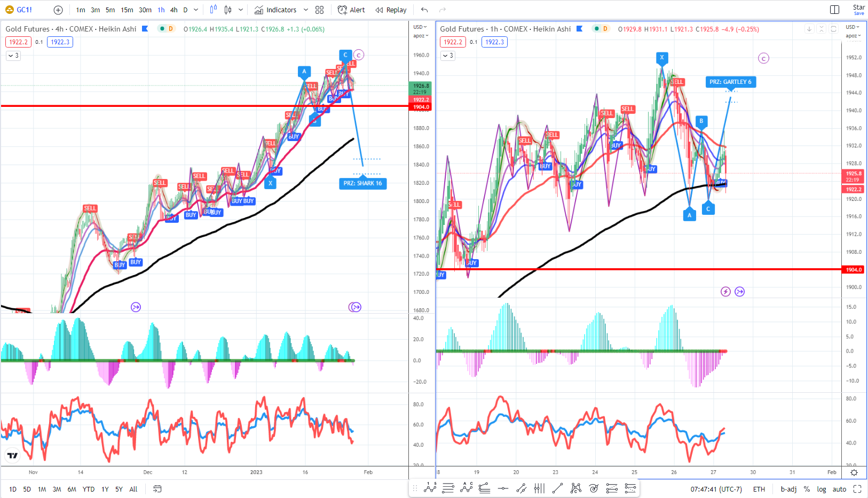Viewport: 868px width, 498px height.
Task: Undo the last action
Action: pyautogui.click(x=424, y=10)
